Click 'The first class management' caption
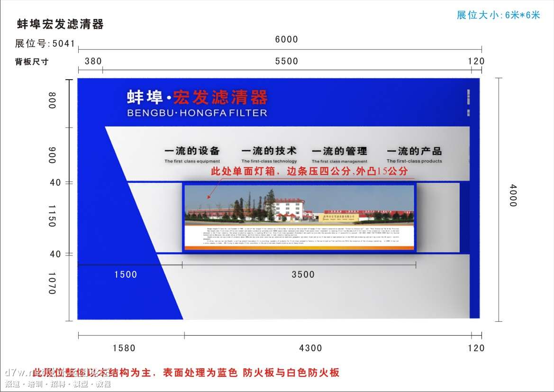This screenshot has width=554, height=392. coord(339,161)
